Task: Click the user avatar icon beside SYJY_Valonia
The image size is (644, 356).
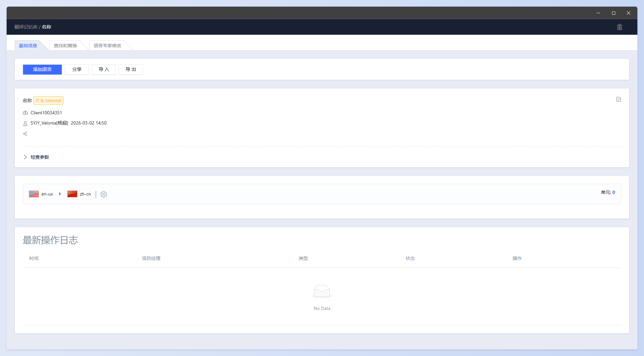Action: click(x=25, y=123)
